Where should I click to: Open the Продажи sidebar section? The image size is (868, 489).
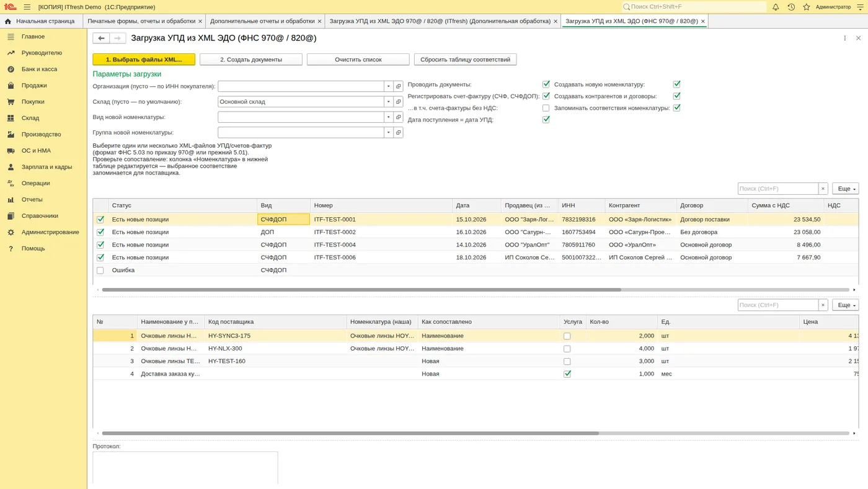pyautogui.click(x=34, y=86)
